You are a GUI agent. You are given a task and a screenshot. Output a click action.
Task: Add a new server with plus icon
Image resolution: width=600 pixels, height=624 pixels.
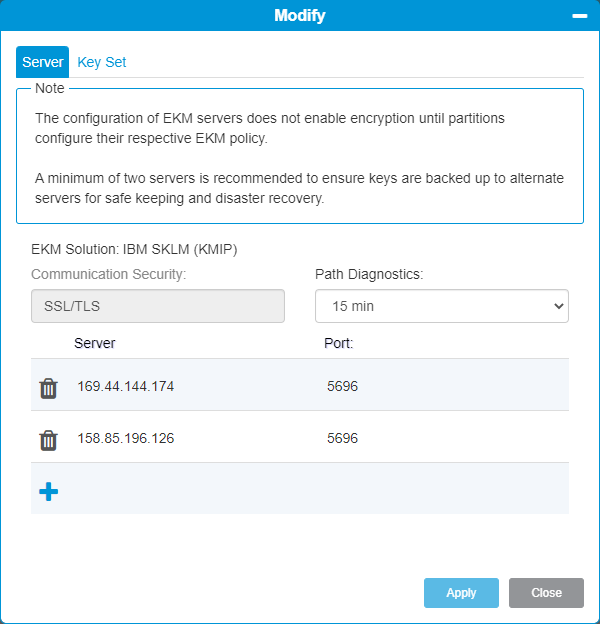click(x=49, y=491)
